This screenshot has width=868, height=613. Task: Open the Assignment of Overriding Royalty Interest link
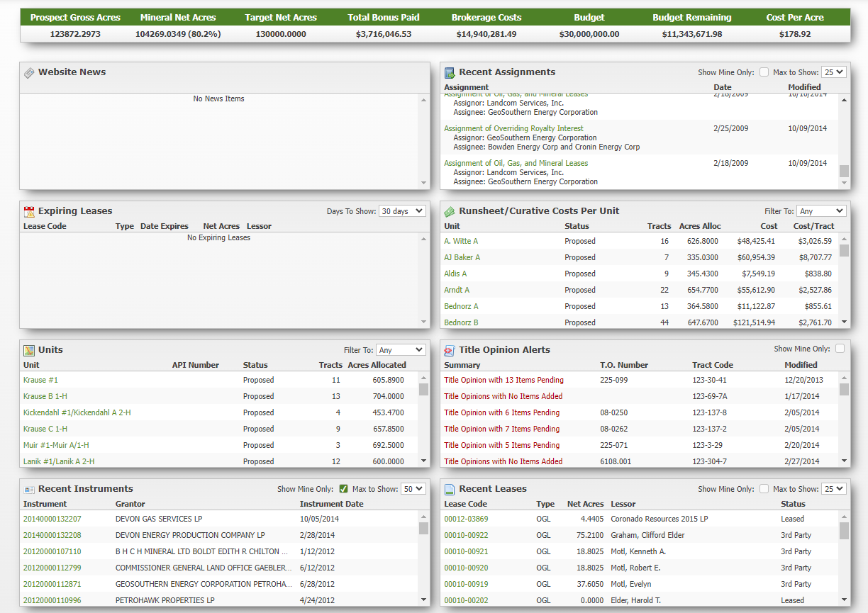click(x=513, y=128)
